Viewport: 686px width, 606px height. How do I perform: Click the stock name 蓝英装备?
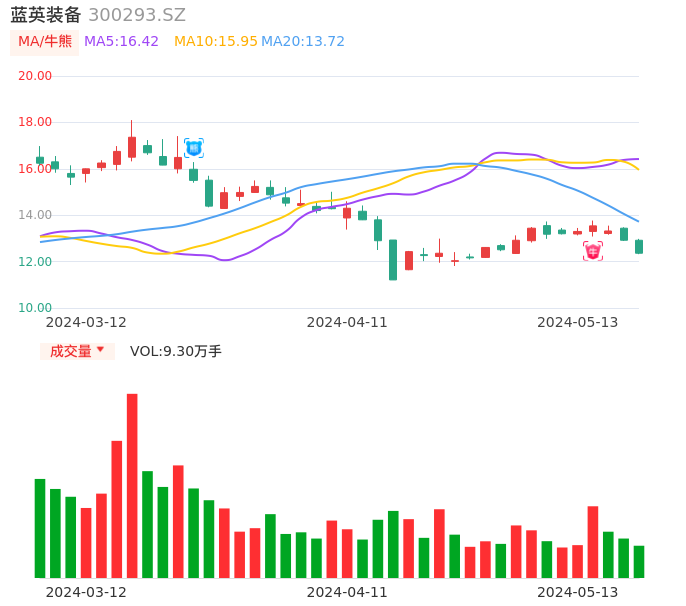tap(45, 15)
